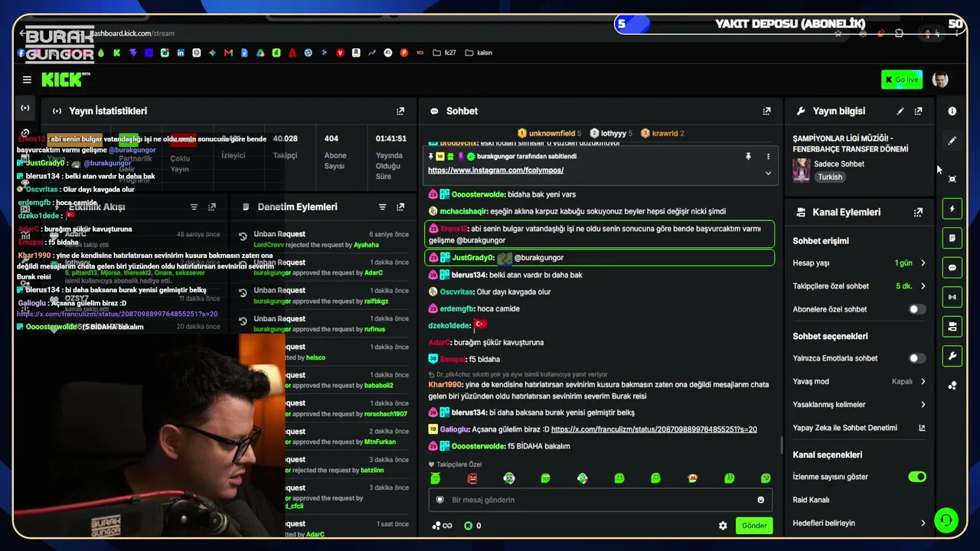This screenshot has width=980, height=551.
Task: Click the info icon in the right sidebar
Action: click(952, 111)
